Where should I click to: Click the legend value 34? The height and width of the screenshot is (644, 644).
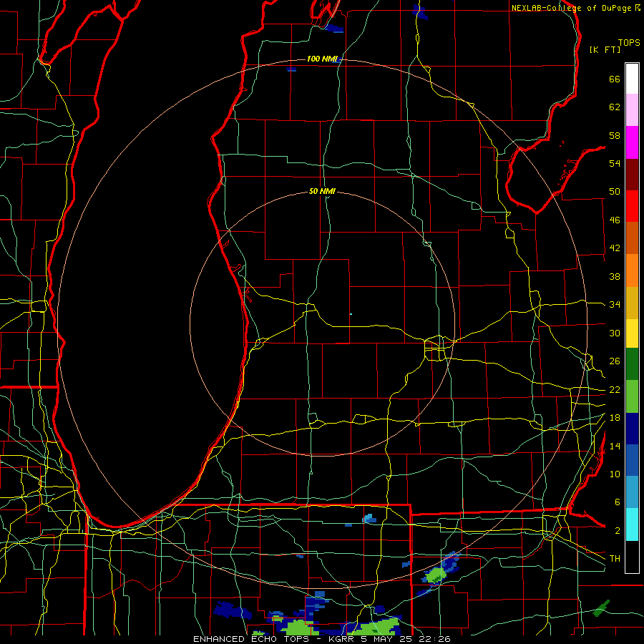click(615, 304)
